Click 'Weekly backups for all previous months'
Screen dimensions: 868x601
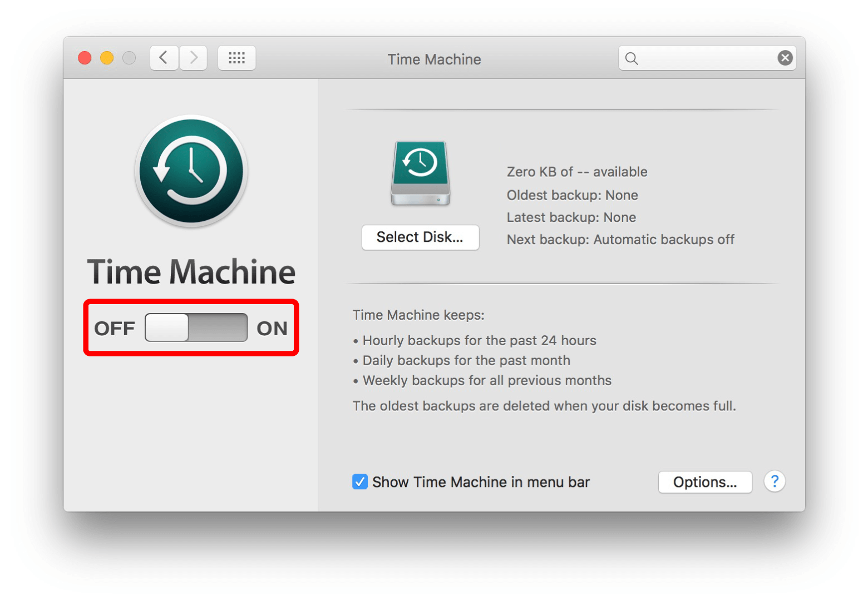(487, 380)
